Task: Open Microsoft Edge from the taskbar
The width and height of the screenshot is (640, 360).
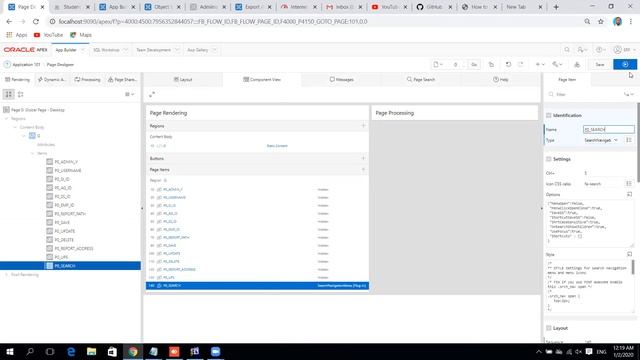Action: (71, 351)
